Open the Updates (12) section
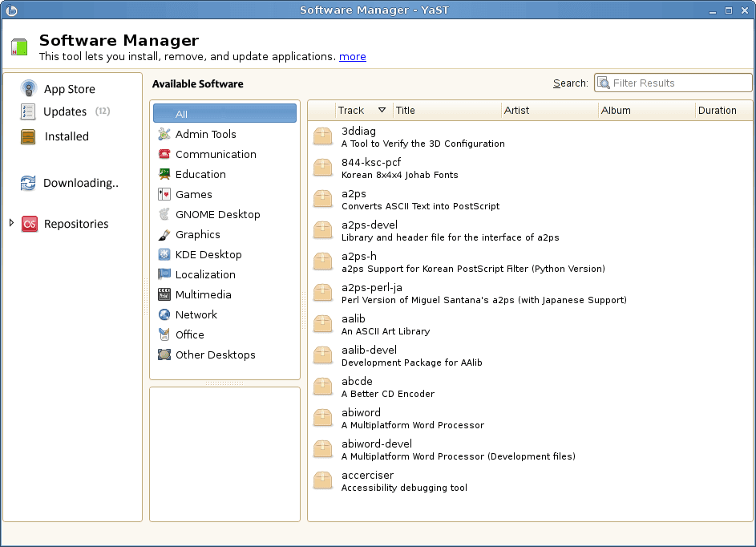 pyautogui.click(x=77, y=111)
